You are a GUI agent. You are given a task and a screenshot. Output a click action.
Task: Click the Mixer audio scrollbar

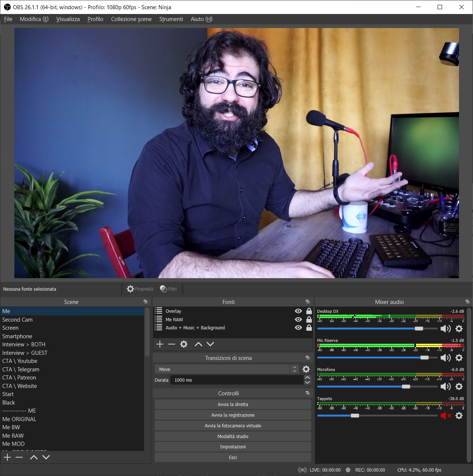[469, 385]
